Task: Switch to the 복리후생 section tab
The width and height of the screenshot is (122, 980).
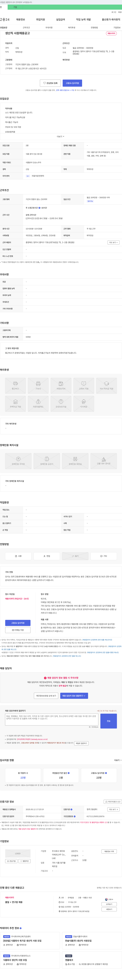Action: pos(72,27)
